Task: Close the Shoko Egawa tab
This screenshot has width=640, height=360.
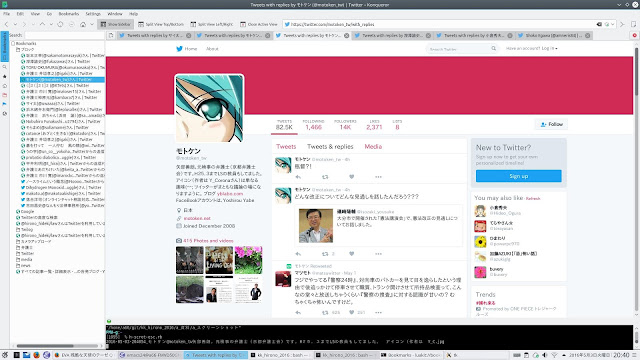Action: pos(587,36)
